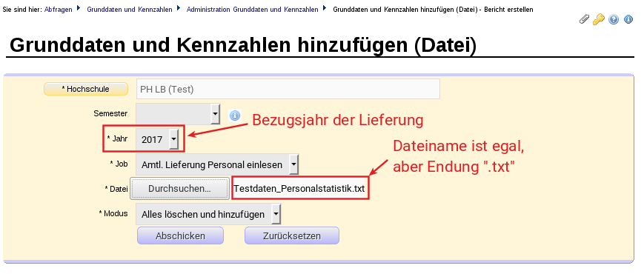Click the golden key icon
Screen dimensions: 644x274
pyautogui.click(x=598, y=19)
